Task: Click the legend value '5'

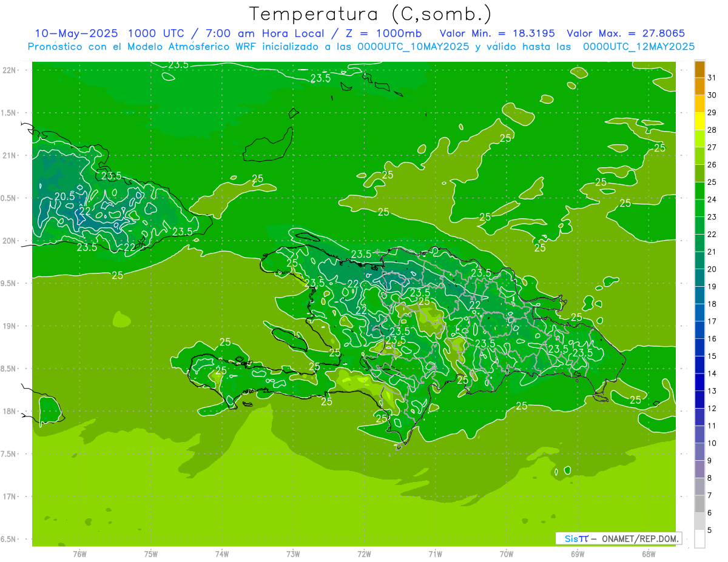Action: click(x=710, y=530)
